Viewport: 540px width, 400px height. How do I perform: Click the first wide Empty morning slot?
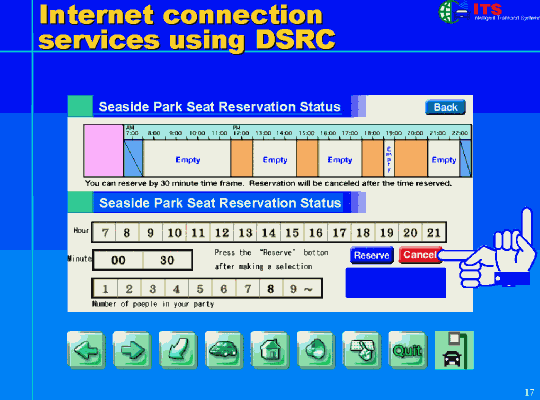coord(187,158)
